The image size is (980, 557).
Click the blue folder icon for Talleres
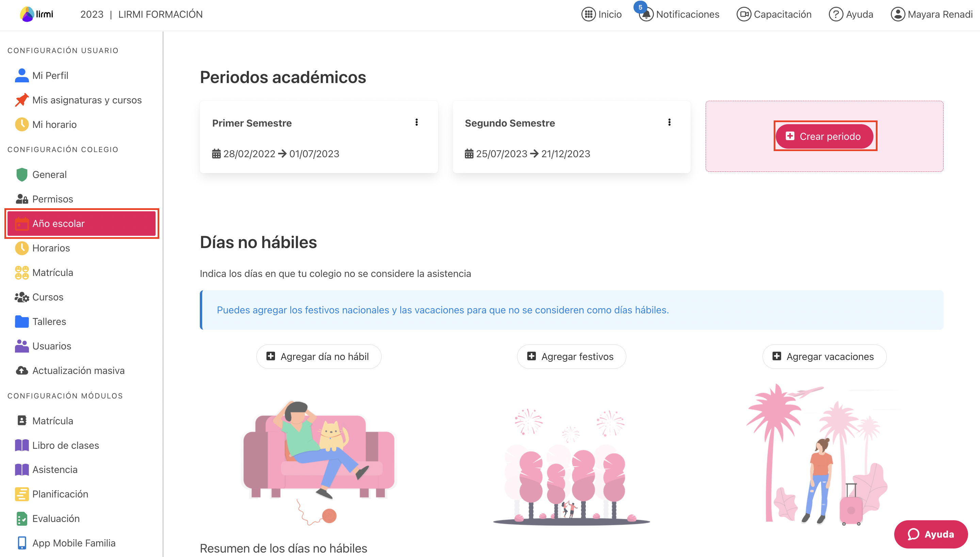click(x=22, y=321)
